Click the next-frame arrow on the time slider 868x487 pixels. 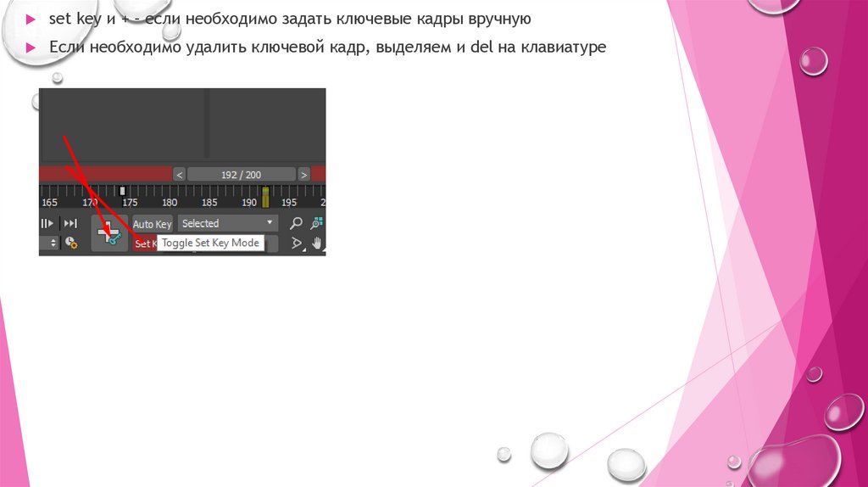click(x=303, y=175)
